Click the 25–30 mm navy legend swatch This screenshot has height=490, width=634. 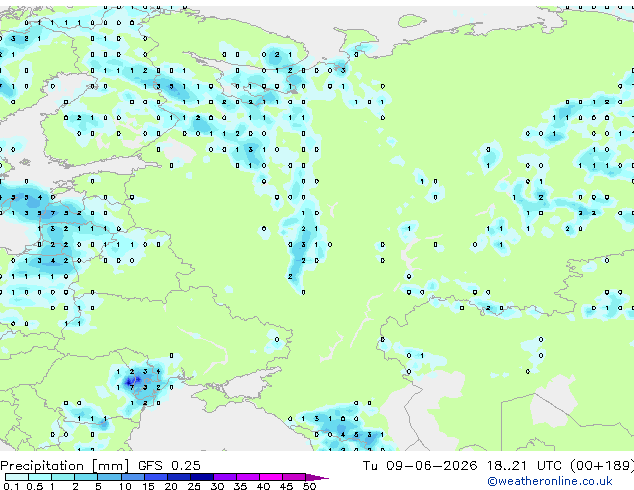point(201,477)
